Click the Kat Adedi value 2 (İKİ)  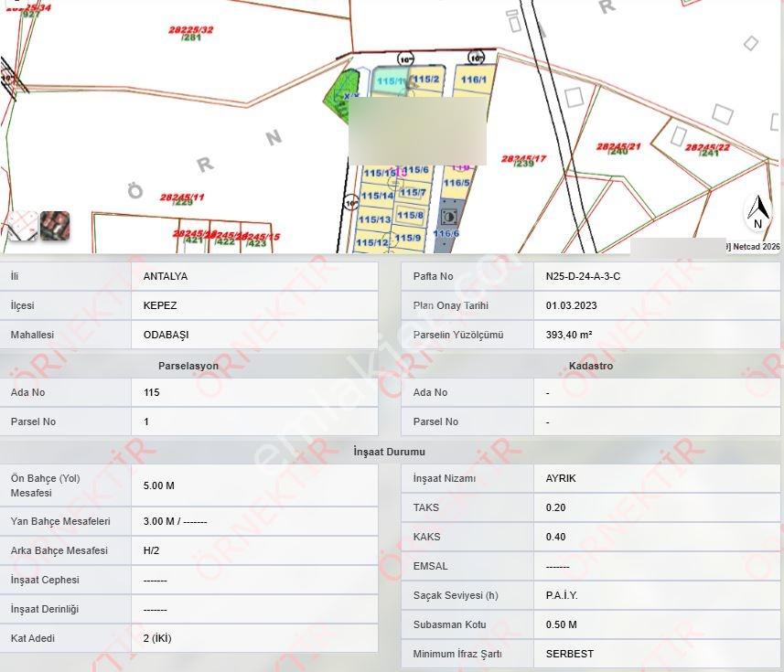[x=157, y=638]
